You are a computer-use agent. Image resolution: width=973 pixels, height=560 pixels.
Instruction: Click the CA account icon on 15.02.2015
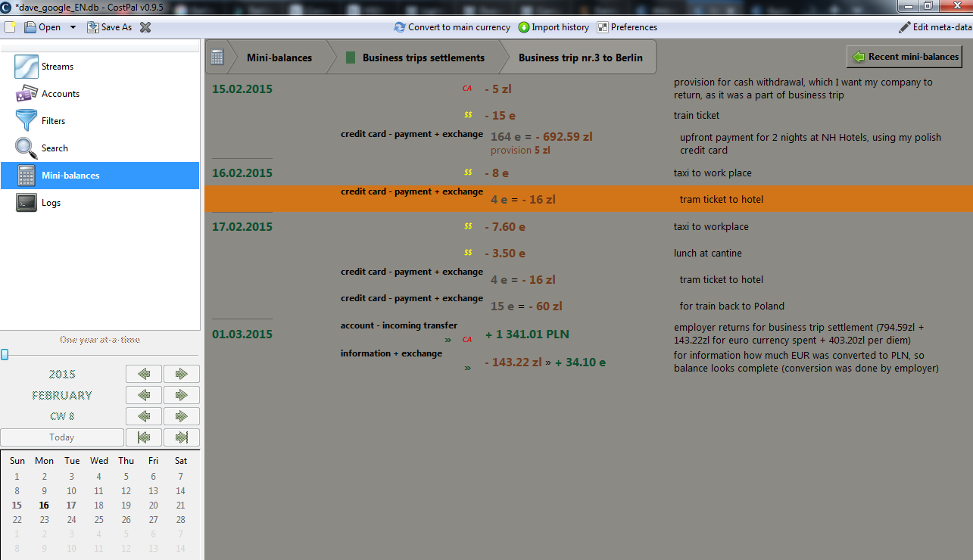coord(467,89)
